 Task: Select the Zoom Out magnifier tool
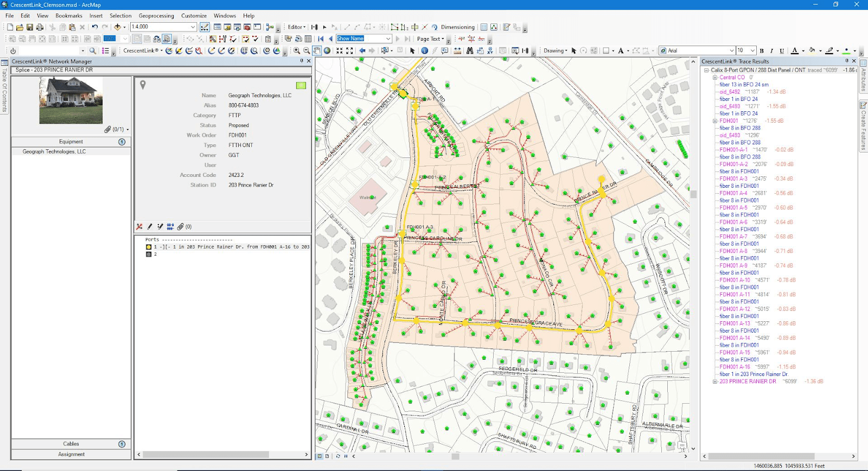307,51
